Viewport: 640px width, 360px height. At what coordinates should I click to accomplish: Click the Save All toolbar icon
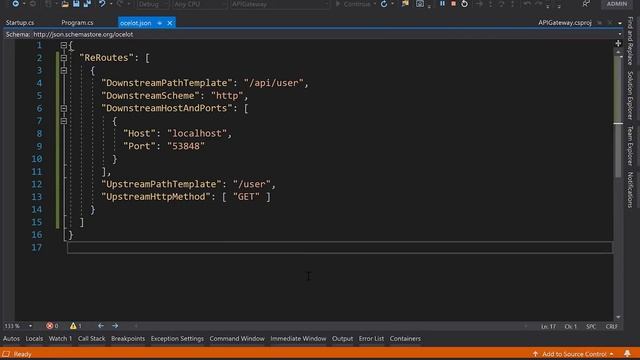[87, 4]
